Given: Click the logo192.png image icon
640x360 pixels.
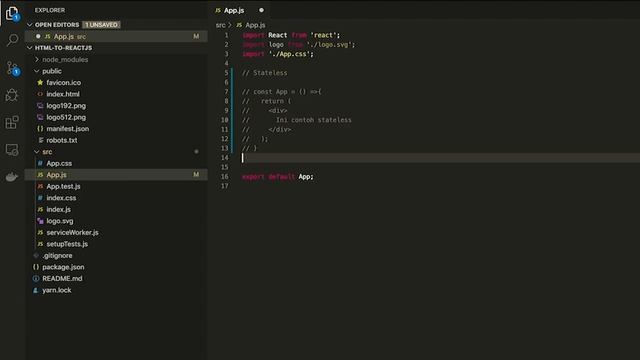Looking at the screenshot, I should pos(40,106).
